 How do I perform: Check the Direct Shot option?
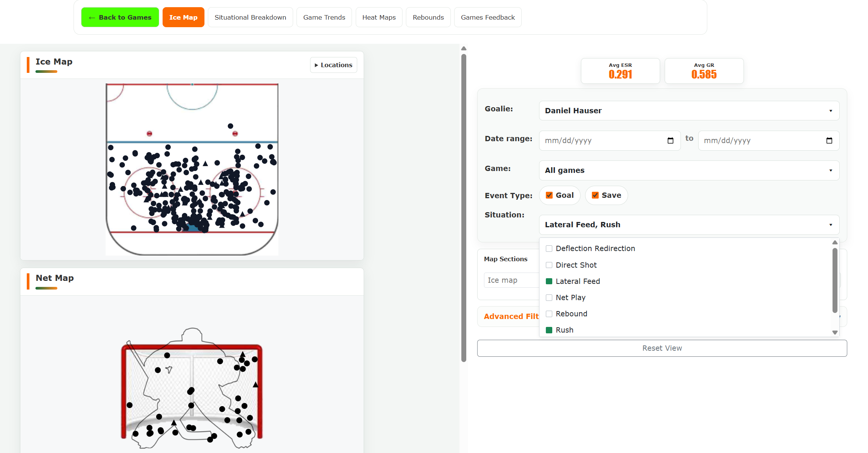point(549,265)
